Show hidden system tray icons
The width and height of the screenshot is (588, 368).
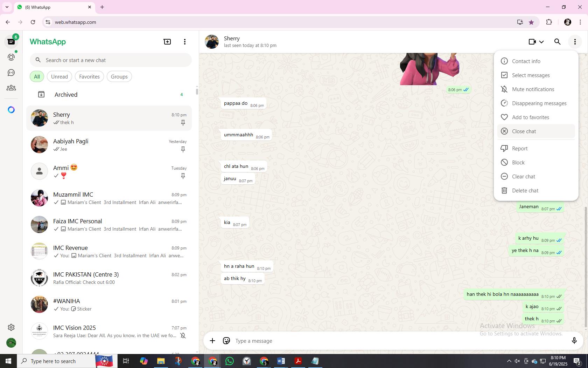(x=509, y=361)
